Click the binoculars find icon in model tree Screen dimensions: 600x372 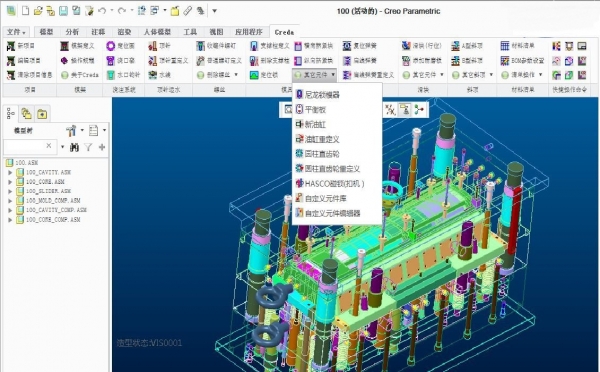[74, 147]
